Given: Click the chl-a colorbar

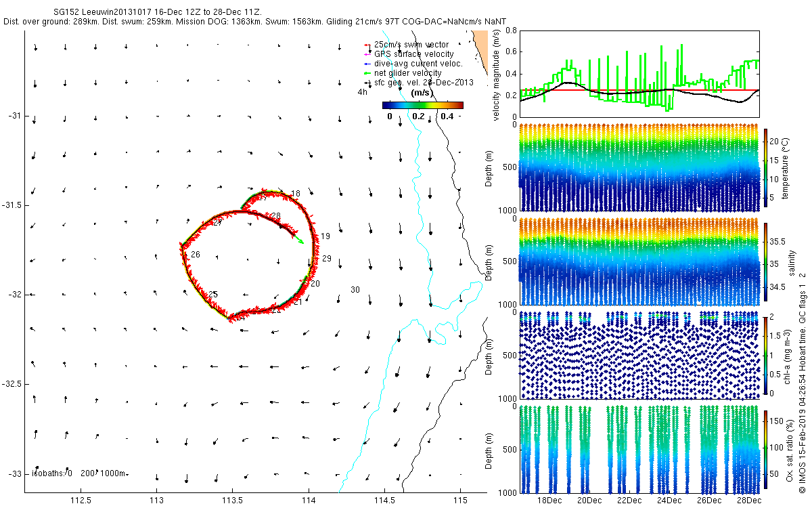Looking at the screenshot, I should 767,355.
